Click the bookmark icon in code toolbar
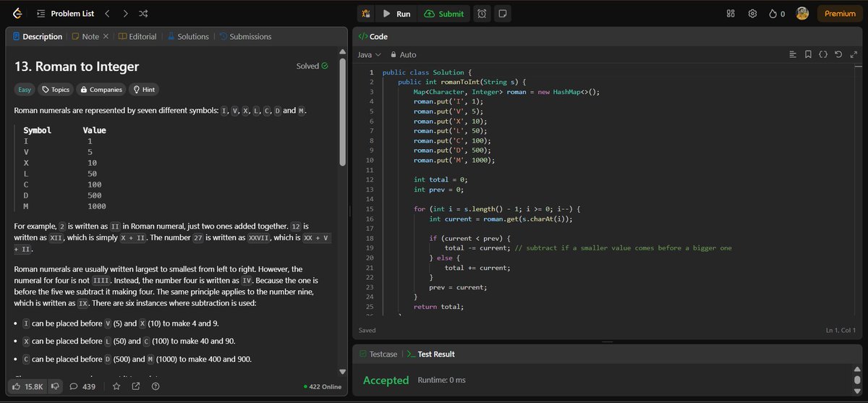Viewport: 868px width, 403px height. coord(808,54)
